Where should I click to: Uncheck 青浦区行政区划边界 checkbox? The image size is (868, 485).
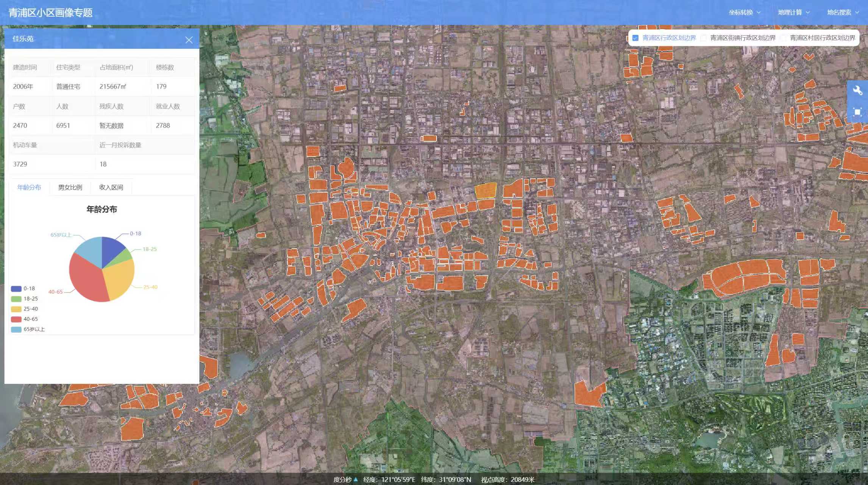(x=635, y=38)
